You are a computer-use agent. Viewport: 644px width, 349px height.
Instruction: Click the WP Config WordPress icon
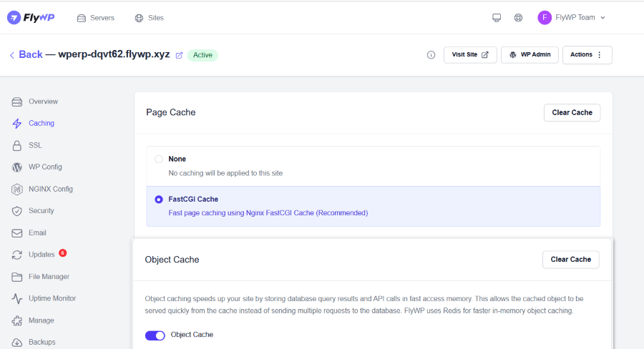(17, 167)
